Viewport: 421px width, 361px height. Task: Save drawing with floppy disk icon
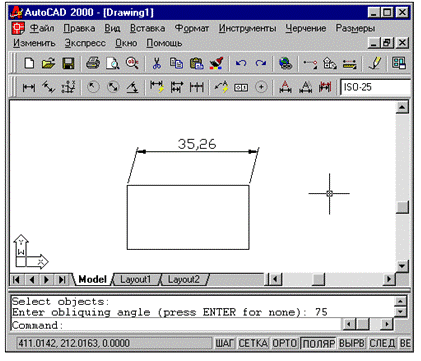(68, 63)
